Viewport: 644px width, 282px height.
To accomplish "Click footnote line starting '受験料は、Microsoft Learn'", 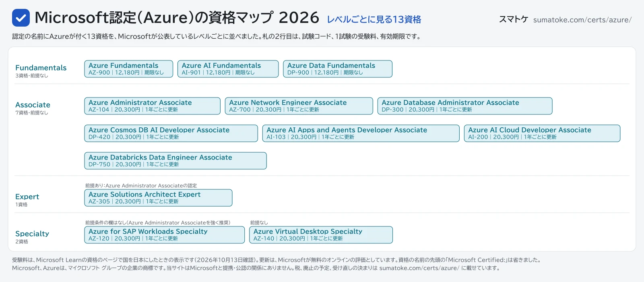I will pyautogui.click(x=277, y=260).
